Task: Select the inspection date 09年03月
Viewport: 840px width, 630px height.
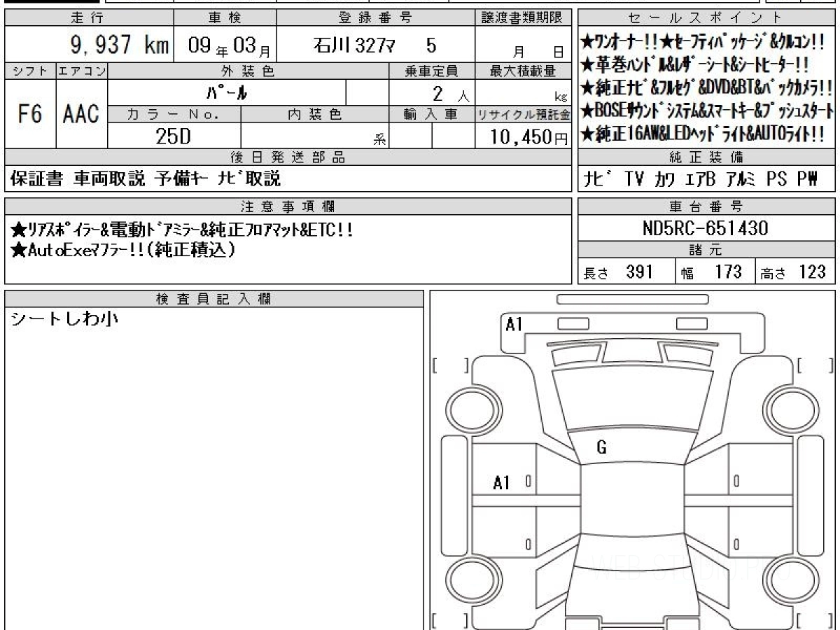Action: pos(230,47)
